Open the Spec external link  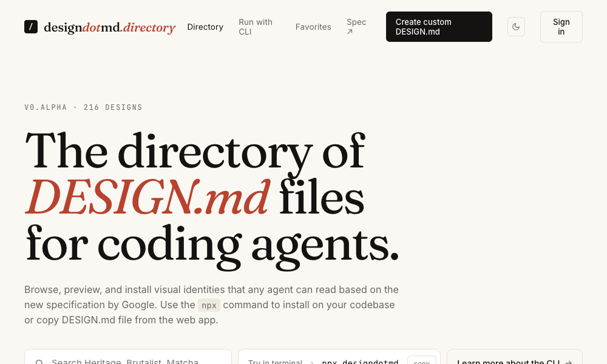356,27
